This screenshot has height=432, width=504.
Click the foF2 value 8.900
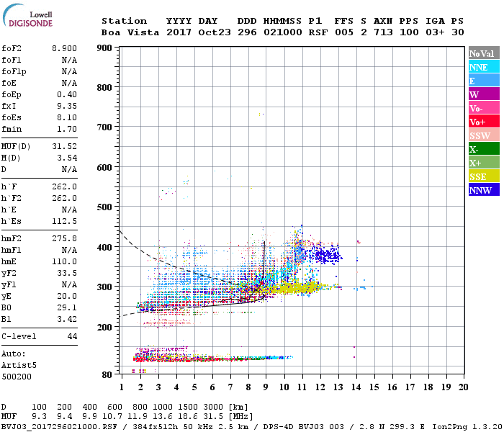click(x=64, y=48)
